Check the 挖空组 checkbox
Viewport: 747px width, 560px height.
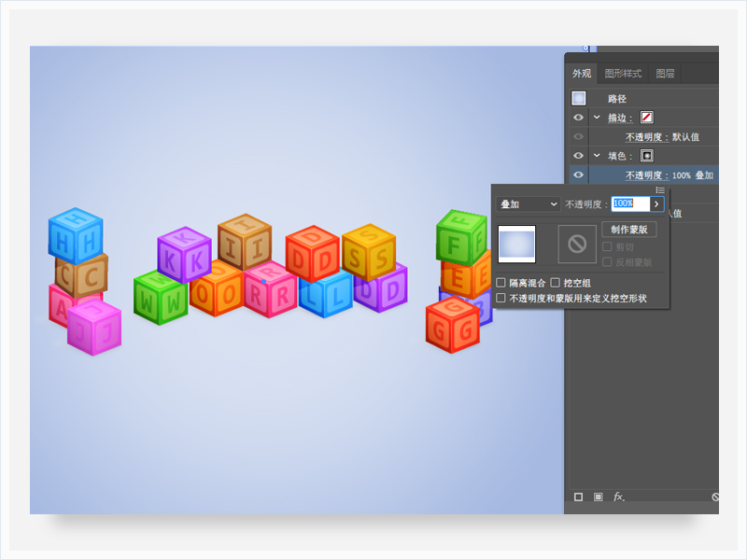pyautogui.click(x=556, y=283)
